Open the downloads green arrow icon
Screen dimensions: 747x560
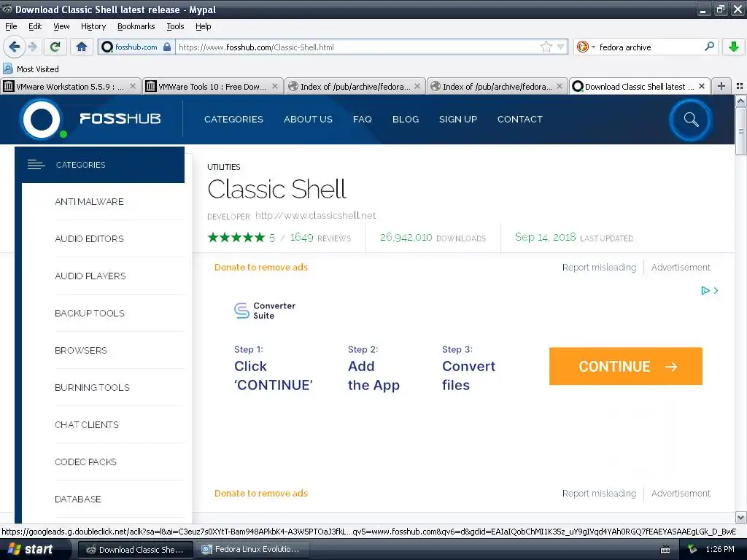click(734, 47)
